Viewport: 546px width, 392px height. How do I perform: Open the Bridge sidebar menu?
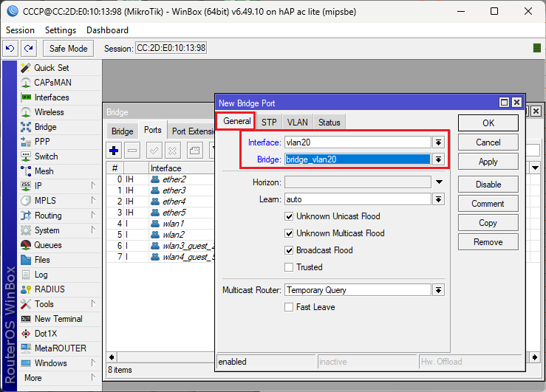[x=45, y=127]
